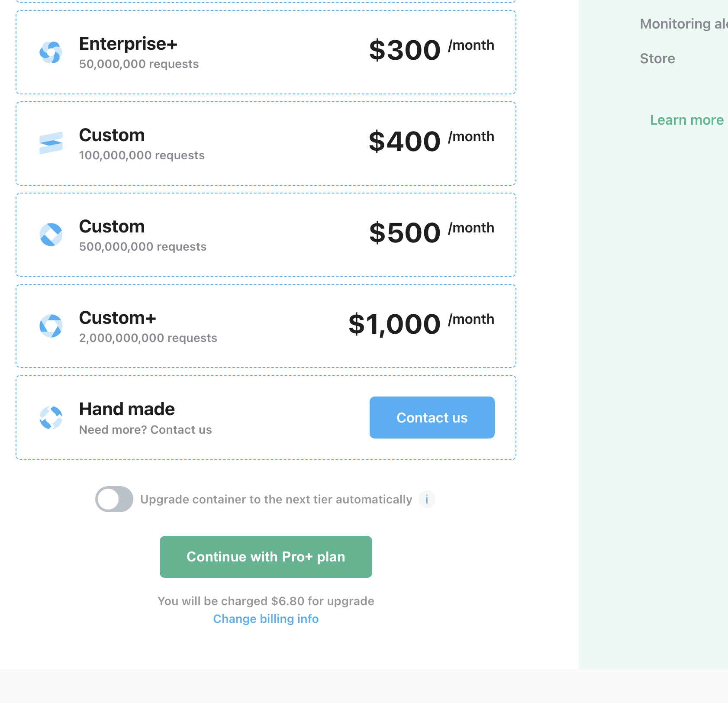
Task: Click the $1,000 per month price
Action: (x=421, y=323)
